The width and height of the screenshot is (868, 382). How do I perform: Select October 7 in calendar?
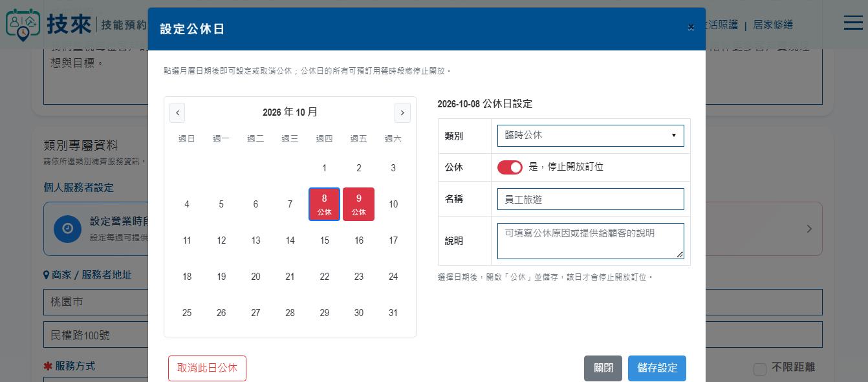[290, 204]
